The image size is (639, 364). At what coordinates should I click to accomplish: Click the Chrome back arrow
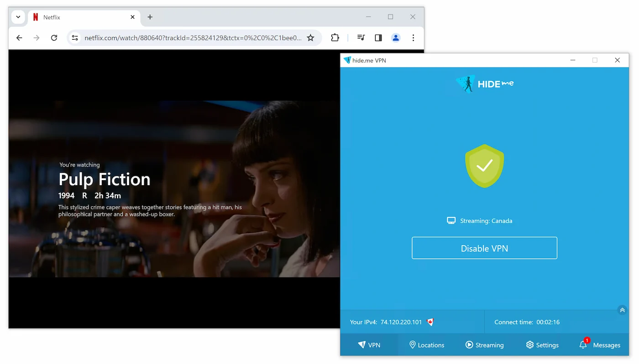[19, 38]
